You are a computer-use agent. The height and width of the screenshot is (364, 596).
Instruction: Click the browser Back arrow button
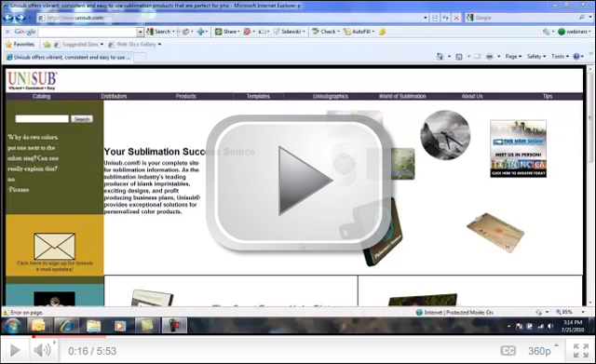8,18
